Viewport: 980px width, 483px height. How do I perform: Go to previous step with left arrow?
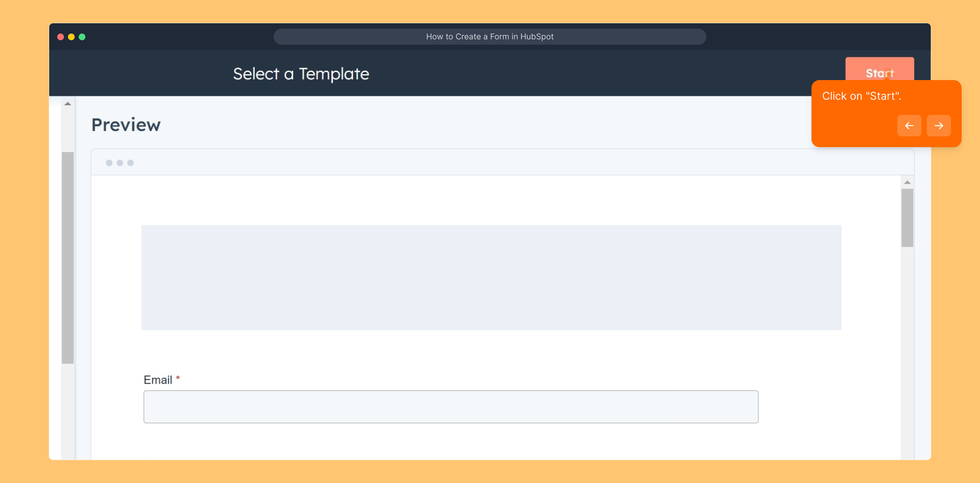[909, 126]
